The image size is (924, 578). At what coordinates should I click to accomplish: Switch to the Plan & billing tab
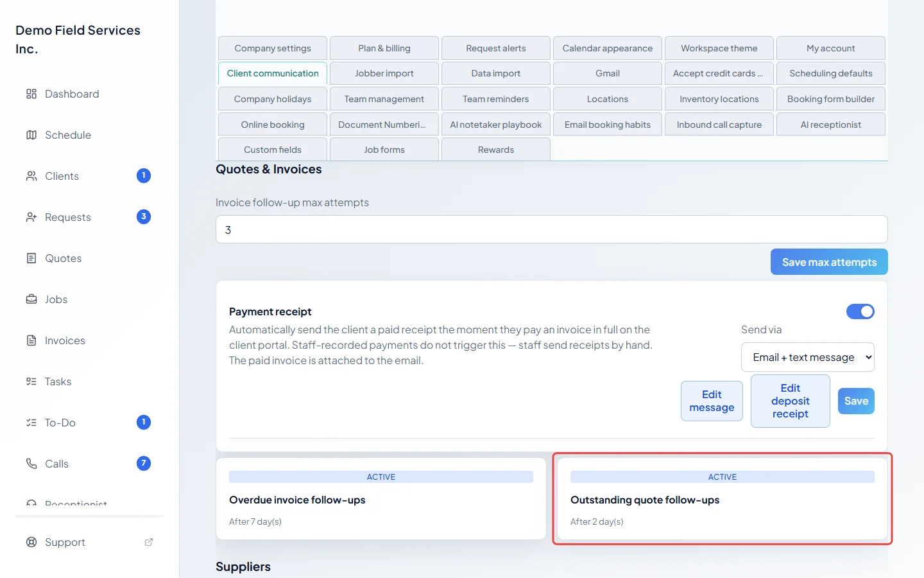384,48
